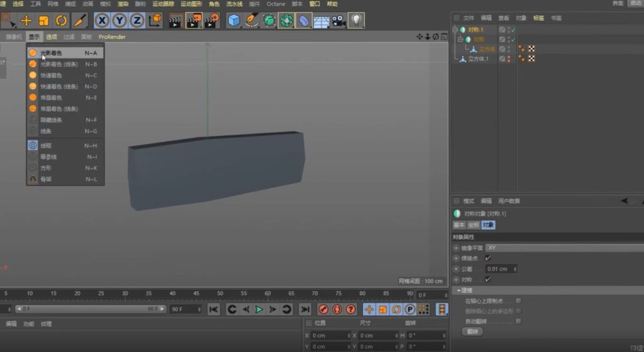This screenshot has width=644, height=352.
Task: Toggle X axis lock
Action: [x=102, y=20]
